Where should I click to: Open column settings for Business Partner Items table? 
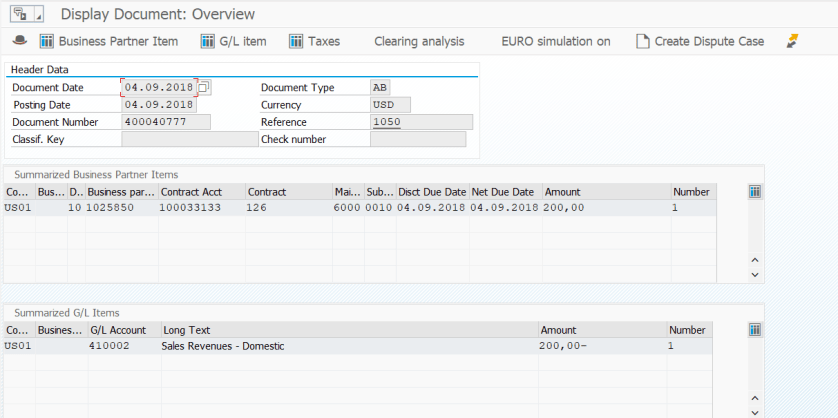coord(755,192)
